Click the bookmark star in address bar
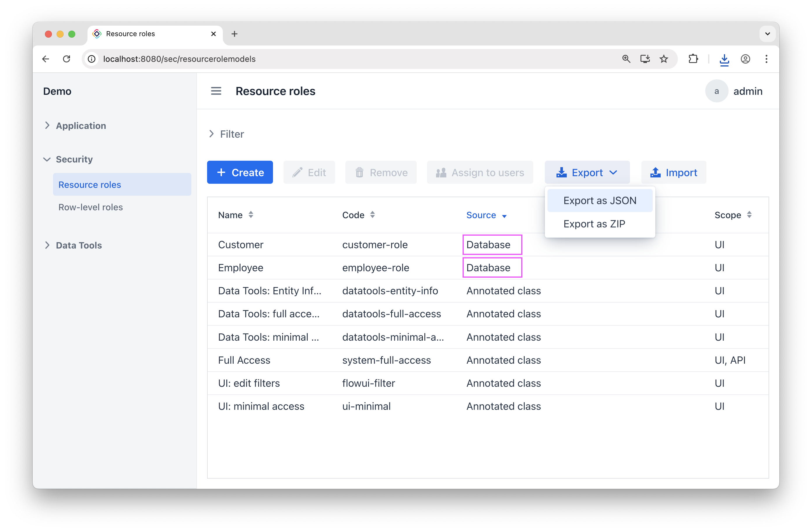Screen dimensions: 812x532 [664, 59]
